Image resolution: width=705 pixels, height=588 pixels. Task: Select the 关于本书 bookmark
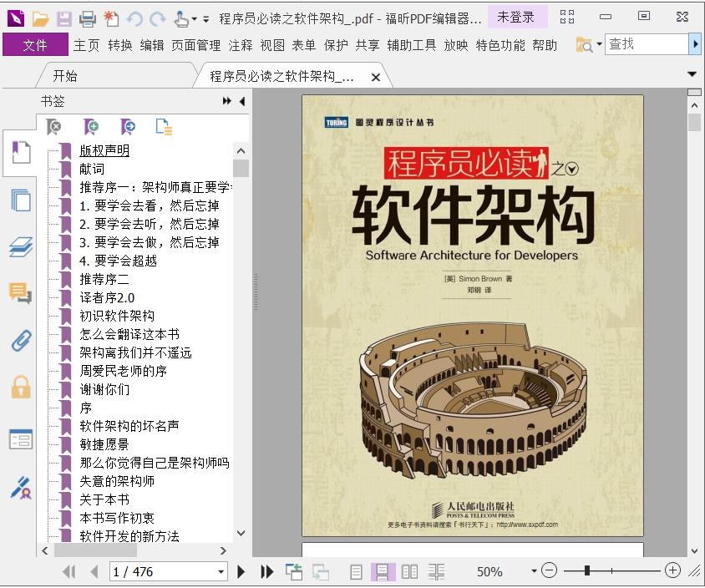coord(104,499)
